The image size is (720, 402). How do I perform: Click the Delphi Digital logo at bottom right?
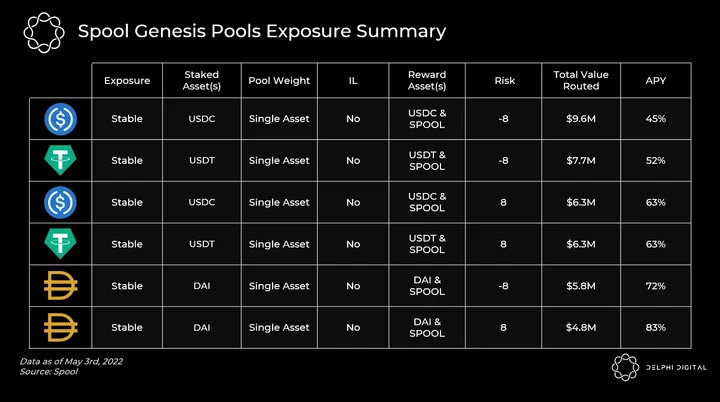(x=659, y=367)
